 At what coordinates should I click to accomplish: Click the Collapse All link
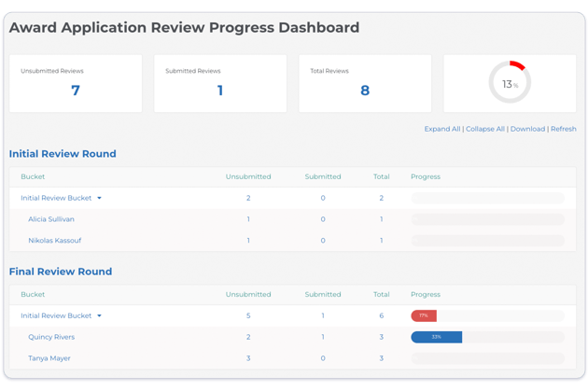pyautogui.click(x=485, y=129)
